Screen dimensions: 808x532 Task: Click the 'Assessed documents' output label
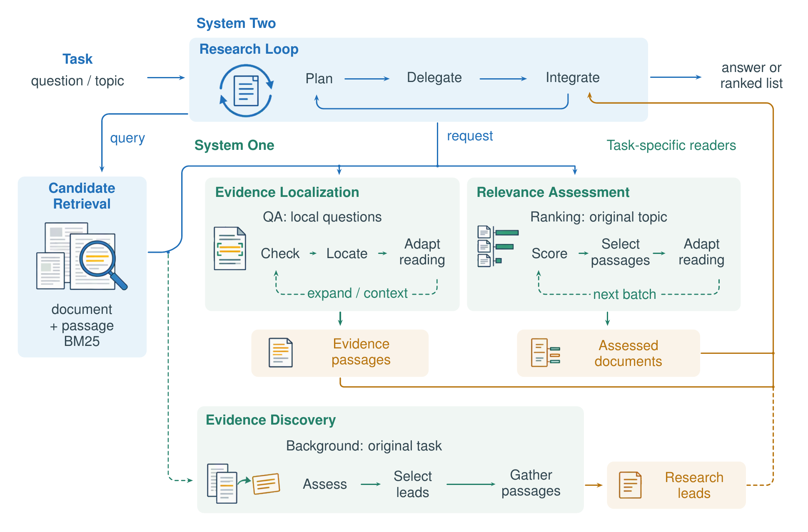[628, 353]
